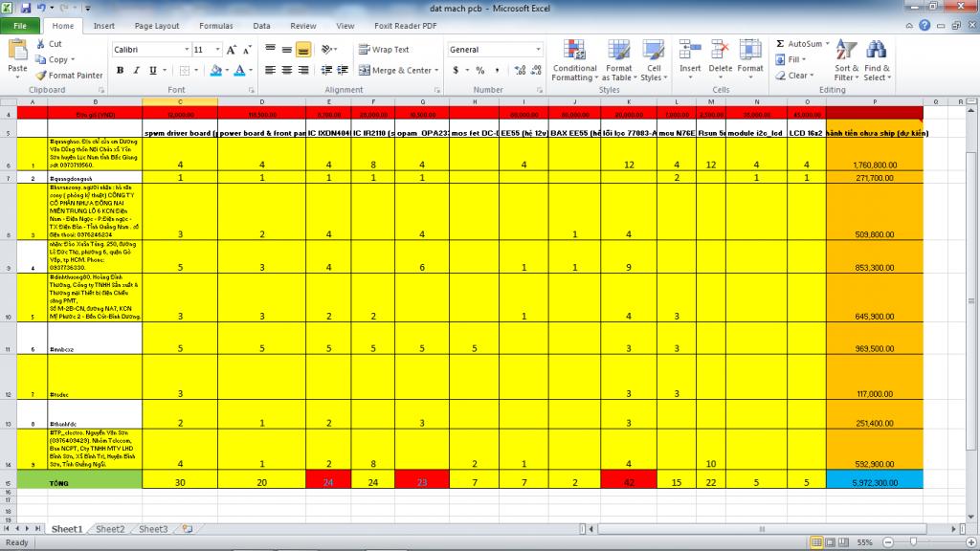
Task: Increase font size with Grow Font icon
Action: 232,50
